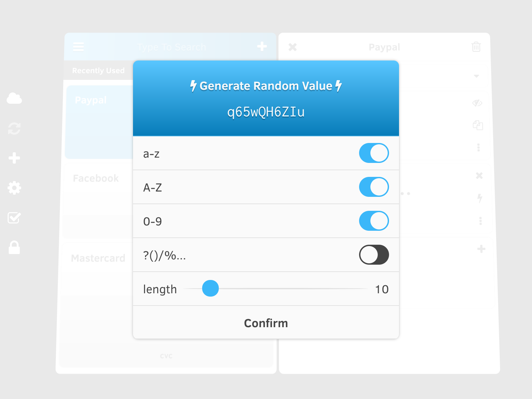Click the checkmark box icon in sidebar

tap(14, 218)
